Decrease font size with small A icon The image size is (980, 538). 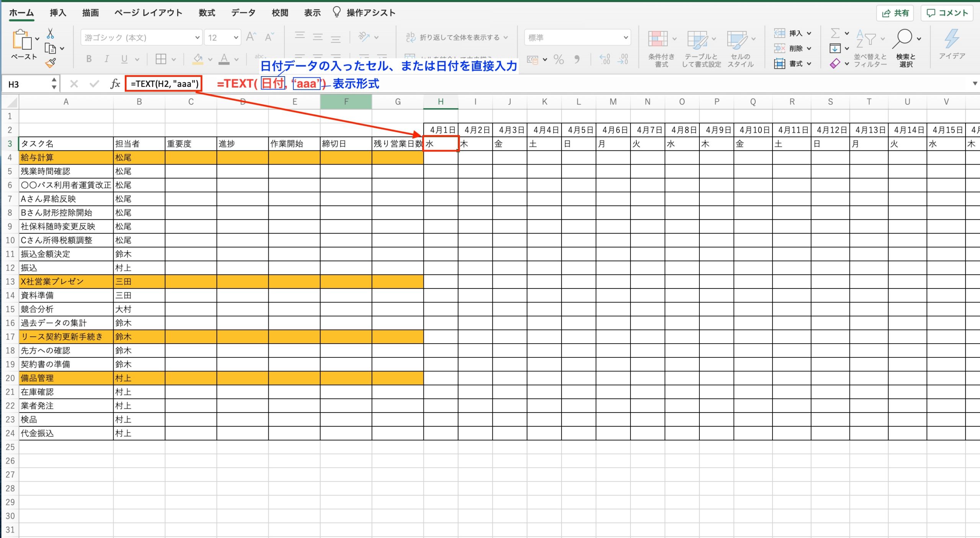tap(269, 37)
